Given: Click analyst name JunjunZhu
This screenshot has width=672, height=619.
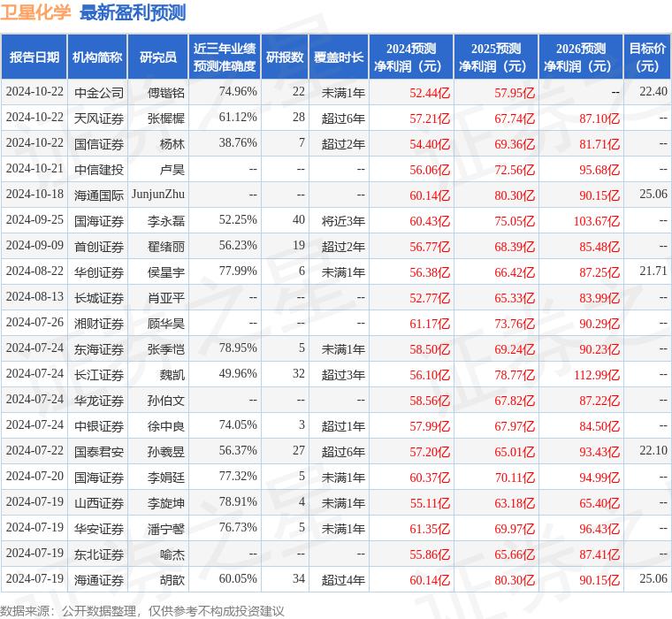Looking at the screenshot, I should [x=157, y=195].
